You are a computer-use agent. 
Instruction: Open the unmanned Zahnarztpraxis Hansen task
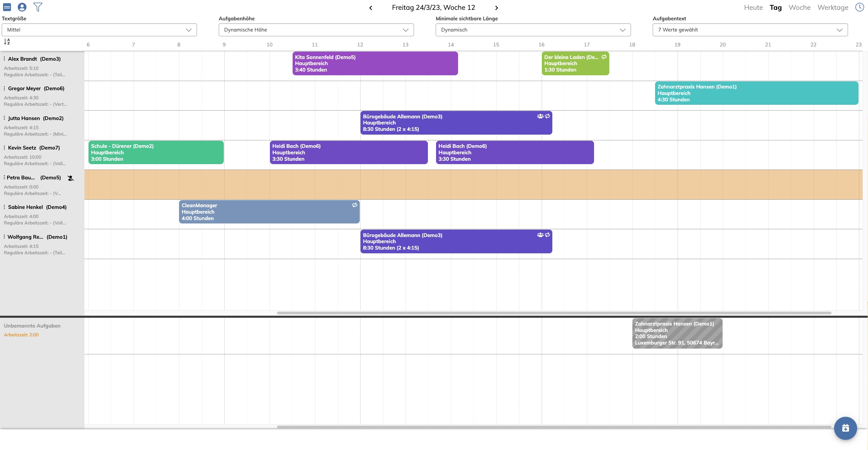(x=677, y=333)
